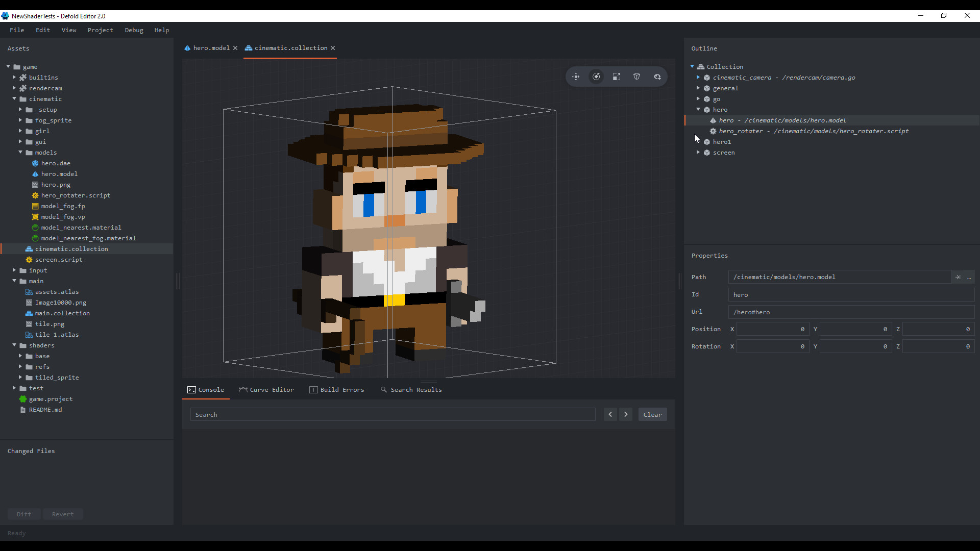The height and width of the screenshot is (551, 980).
Task: Open the model_nearest.material asset
Action: point(81,228)
